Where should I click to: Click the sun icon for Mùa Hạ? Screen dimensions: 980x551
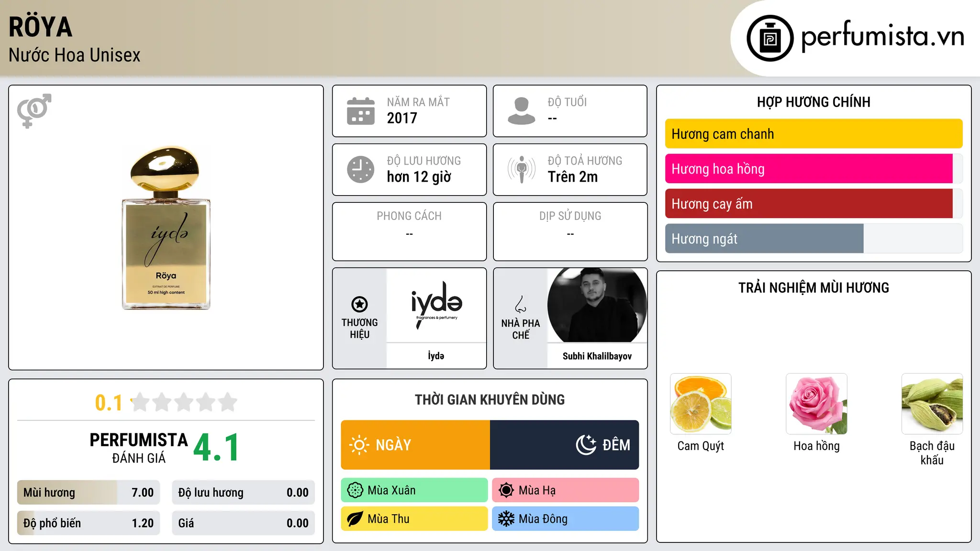(x=506, y=490)
